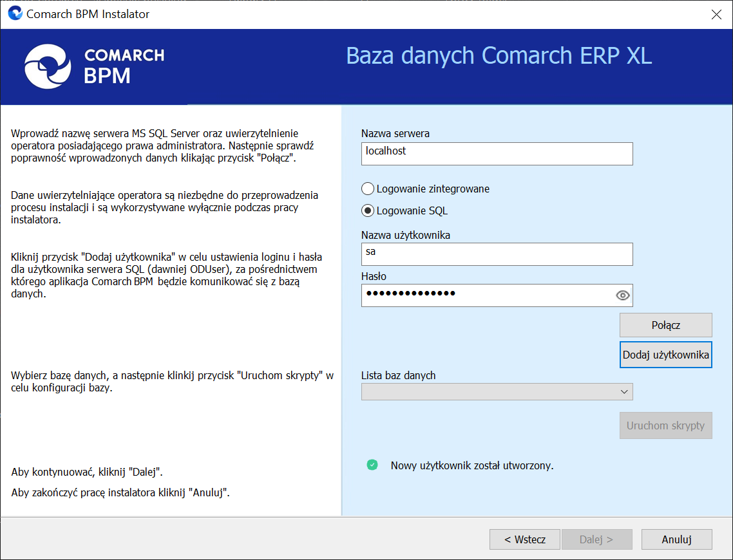
Task: Go back with the Wstecz button
Action: [524, 539]
